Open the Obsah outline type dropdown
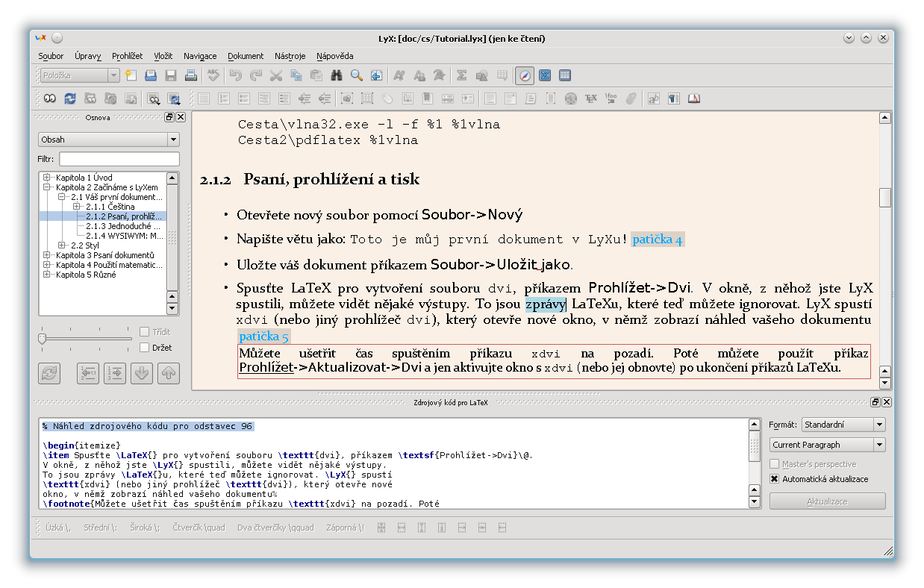924x588 pixels. point(109,140)
